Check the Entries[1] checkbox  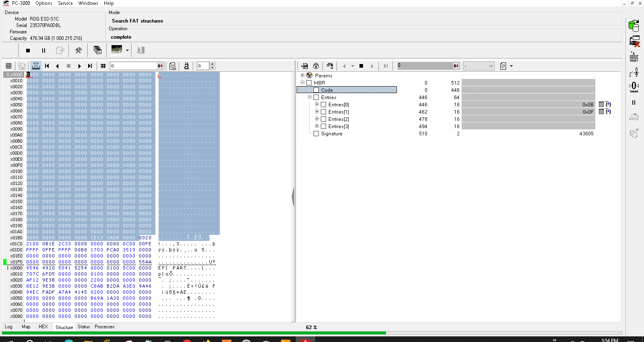point(324,112)
